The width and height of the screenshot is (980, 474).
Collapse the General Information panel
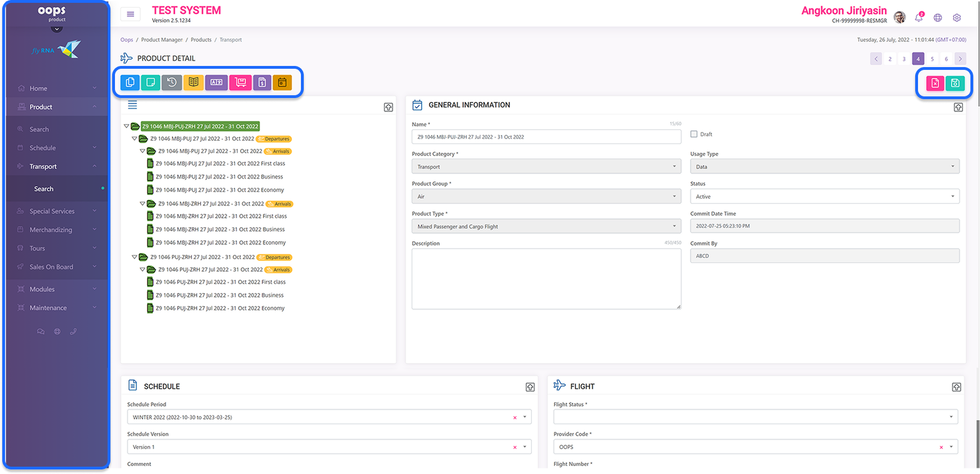tap(958, 107)
